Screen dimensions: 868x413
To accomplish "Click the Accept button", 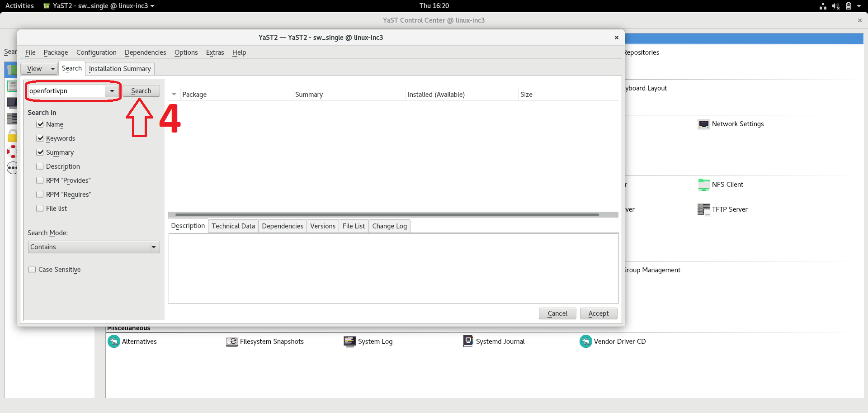I will [x=598, y=313].
